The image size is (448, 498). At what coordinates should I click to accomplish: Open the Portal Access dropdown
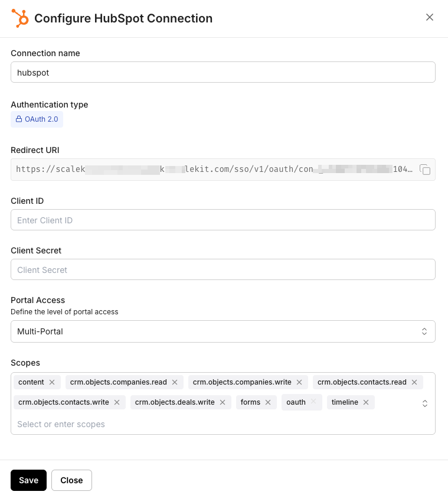click(x=223, y=331)
